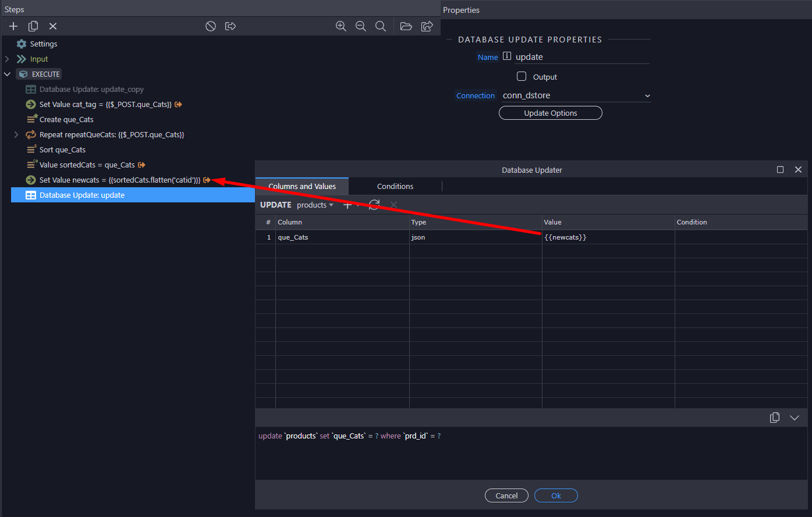Open the conn_dstore Connection dropdown
The width and height of the screenshot is (812, 517).
click(576, 95)
